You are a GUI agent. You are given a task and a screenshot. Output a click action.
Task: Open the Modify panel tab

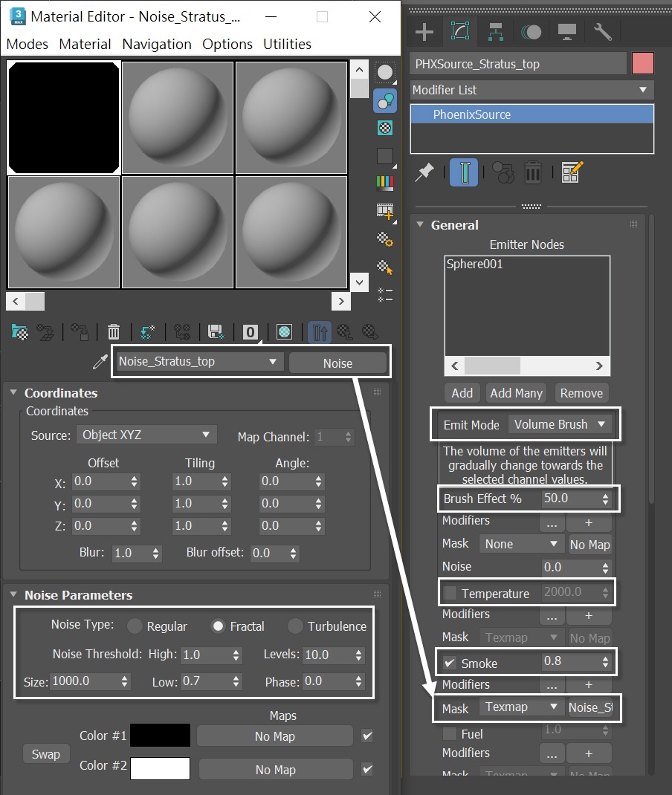tap(460, 31)
